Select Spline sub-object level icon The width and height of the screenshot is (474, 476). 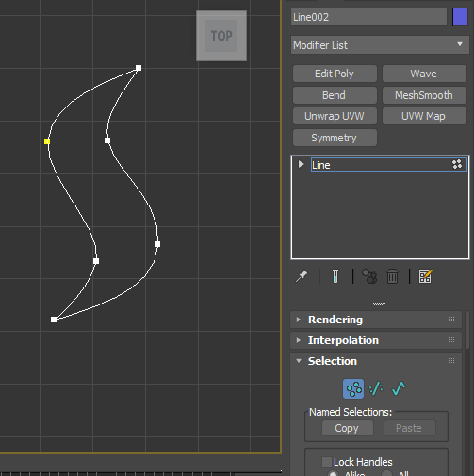coord(399,388)
